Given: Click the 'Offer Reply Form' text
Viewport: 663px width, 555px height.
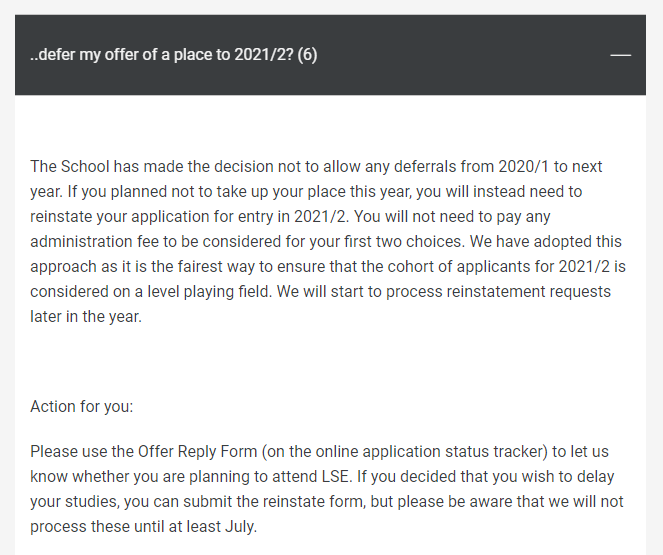Looking at the screenshot, I should (197, 451).
